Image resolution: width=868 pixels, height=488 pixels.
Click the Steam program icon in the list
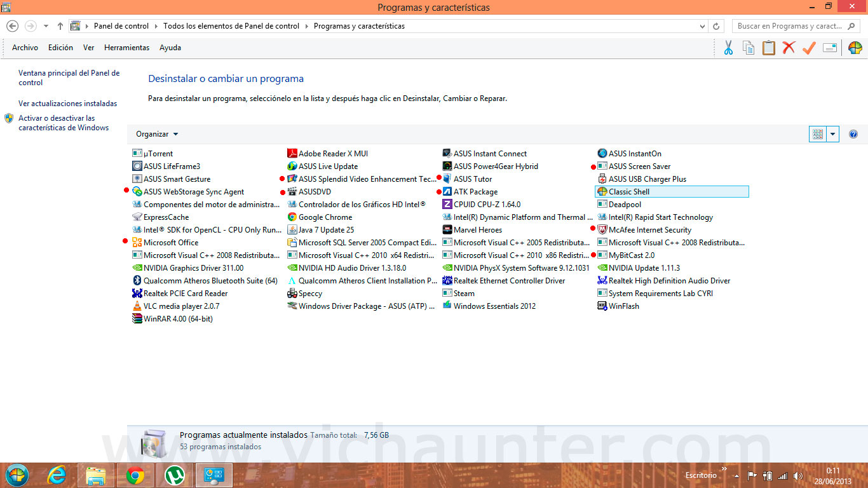point(447,293)
